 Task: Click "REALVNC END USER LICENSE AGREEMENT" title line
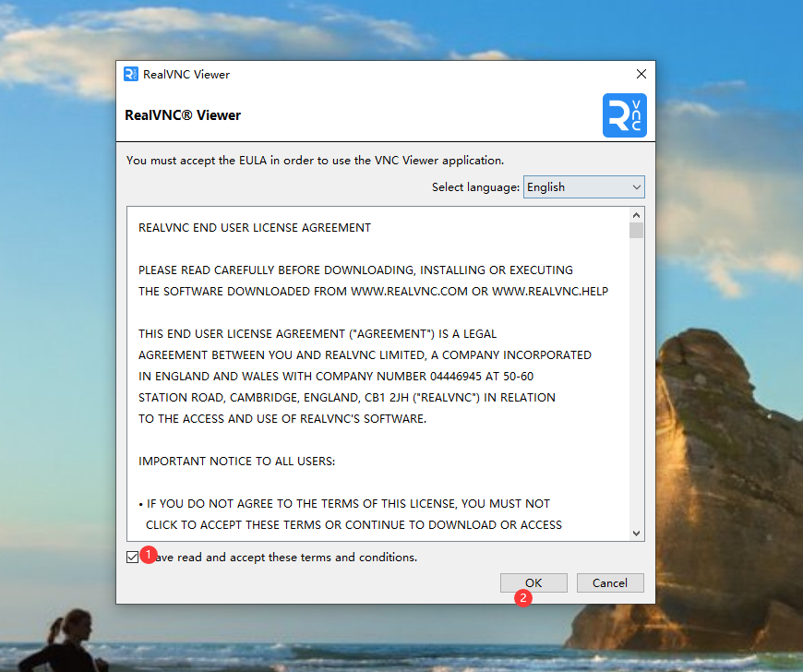[255, 228]
